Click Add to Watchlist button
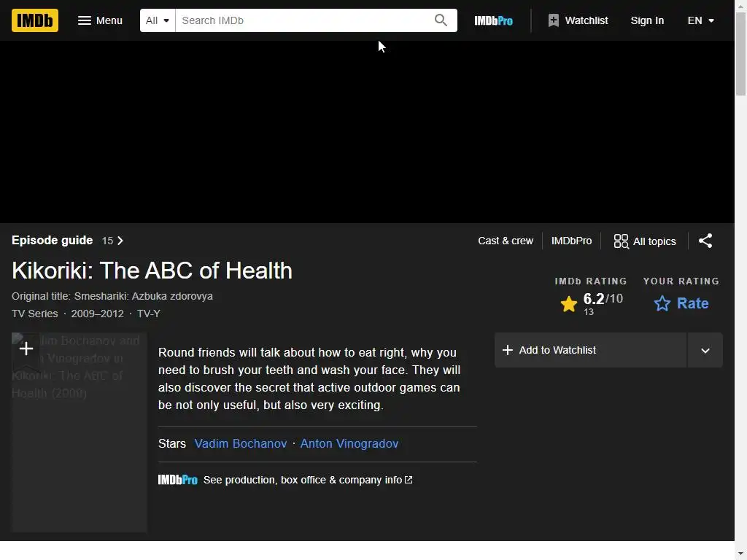Image resolution: width=747 pixels, height=560 pixels. point(590,350)
